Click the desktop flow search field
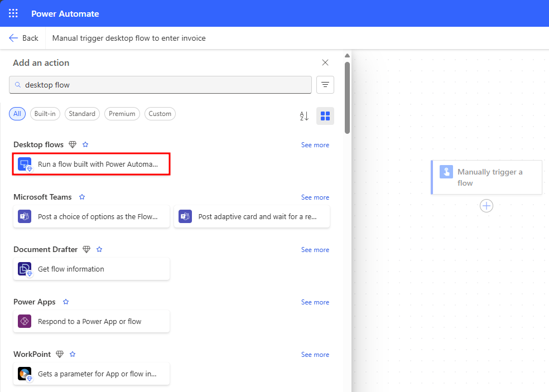549x392 pixels. (x=160, y=85)
